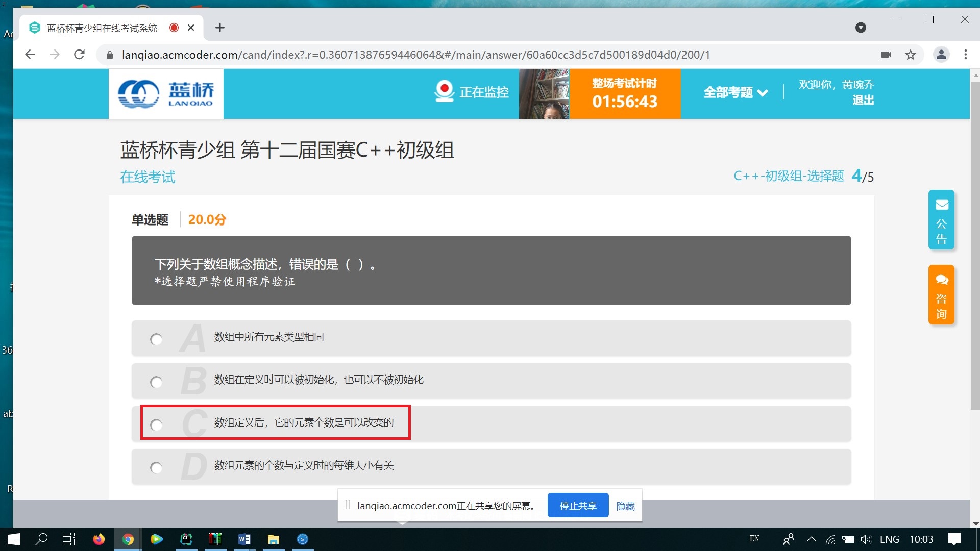The height and width of the screenshot is (551, 980).
Task: Click the 在线考试 link
Action: click(148, 177)
